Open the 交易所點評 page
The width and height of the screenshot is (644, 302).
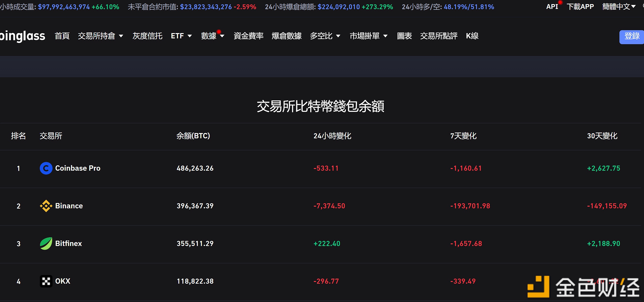(x=439, y=36)
